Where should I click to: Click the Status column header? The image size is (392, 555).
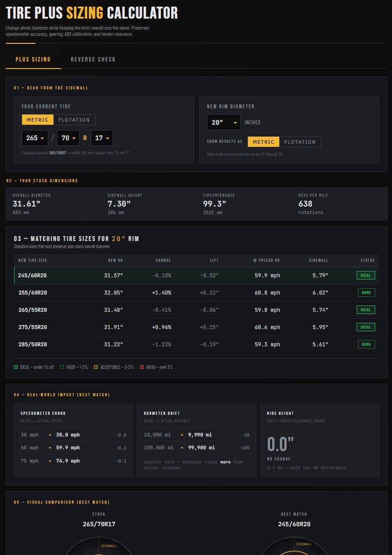pos(368,260)
